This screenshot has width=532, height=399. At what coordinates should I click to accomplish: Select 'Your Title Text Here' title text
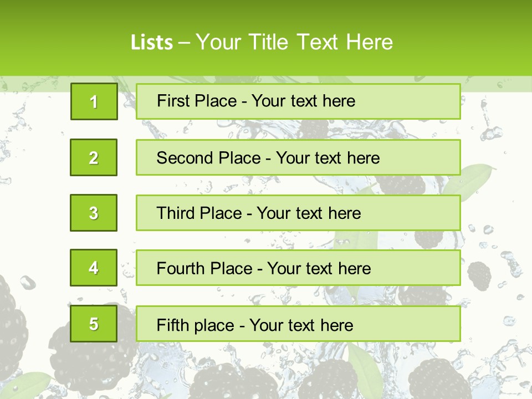[294, 42]
